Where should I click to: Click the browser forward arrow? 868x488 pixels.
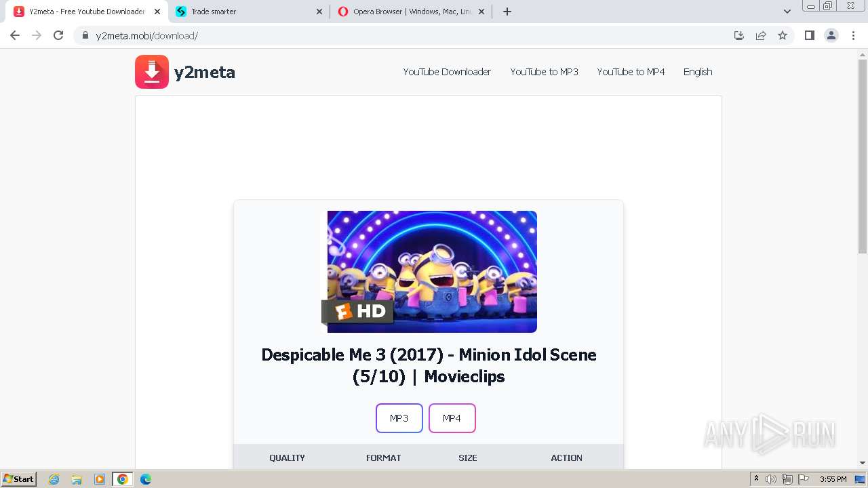click(37, 35)
